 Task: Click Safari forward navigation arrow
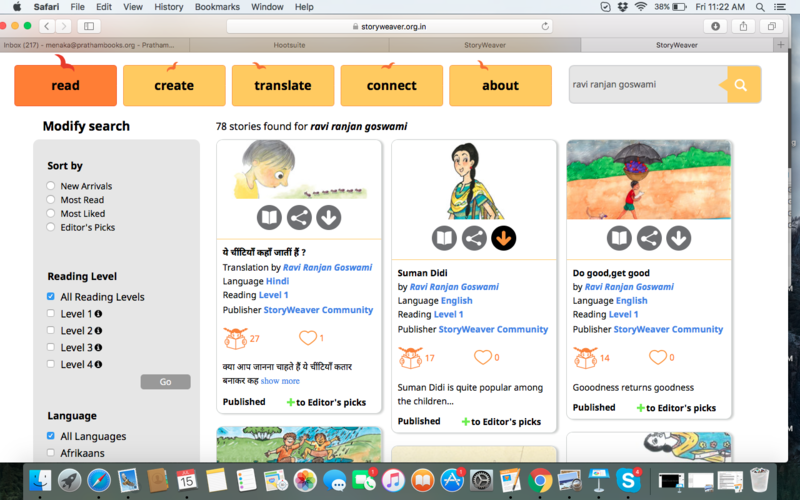[x=63, y=26]
